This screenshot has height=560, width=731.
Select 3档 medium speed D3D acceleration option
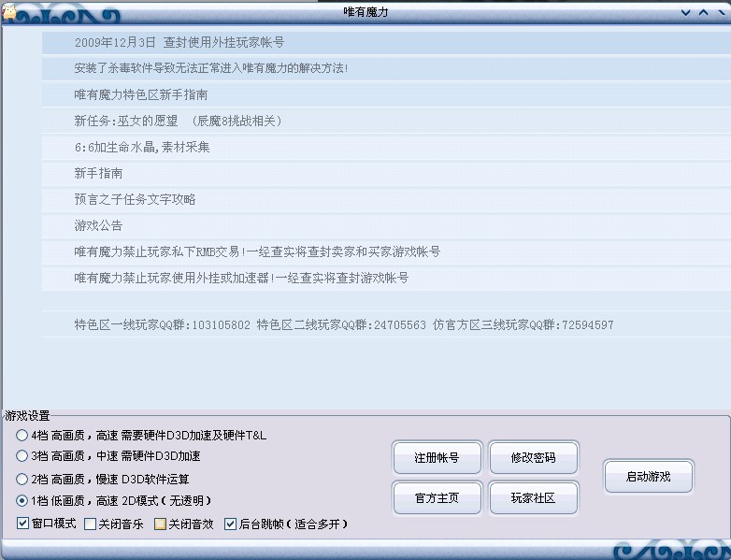[22, 456]
